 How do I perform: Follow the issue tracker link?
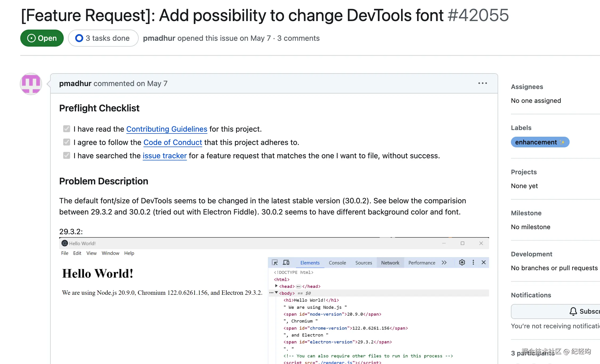(x=165, y=156)
